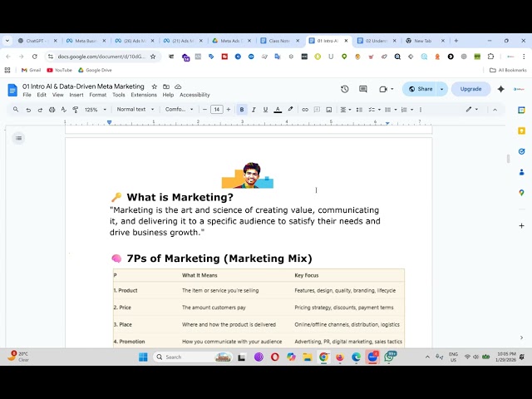Open the Format menu
Screen dimensions: 532x399
(98, 95)
